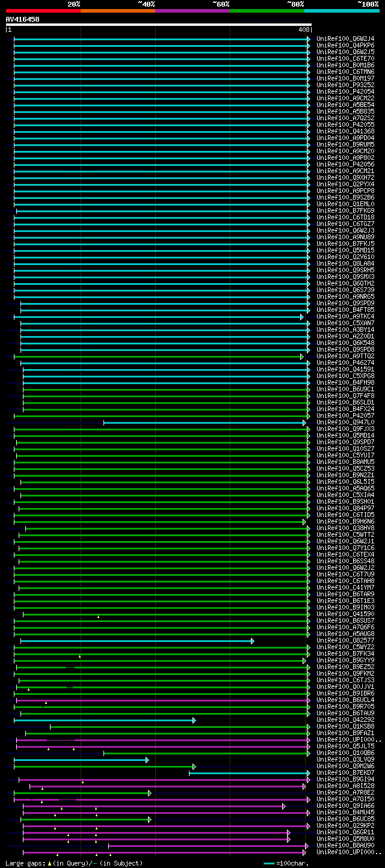Select hit label UniRef100_A3BY14
385x868 pixels.
[345, 330]
